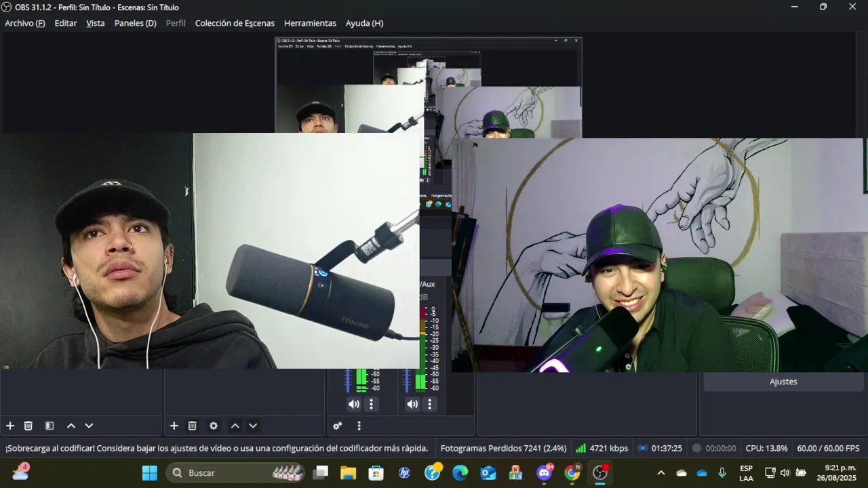Click Fotogramas Perdidos 7241 (2.4%) status text
This screenshot has width=868, height=488.
click(503, 448)
